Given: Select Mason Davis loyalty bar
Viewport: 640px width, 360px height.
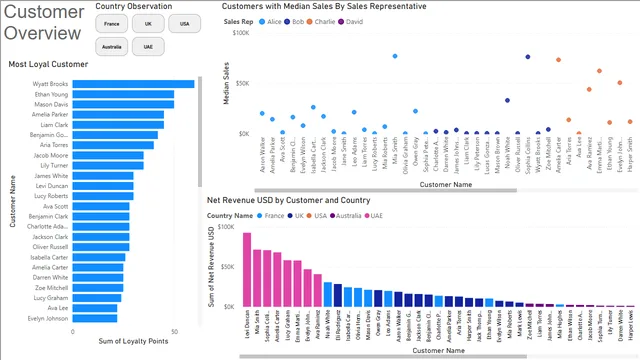Looking at the screenshot, I should pyautogui.click(x=123, y=104).
